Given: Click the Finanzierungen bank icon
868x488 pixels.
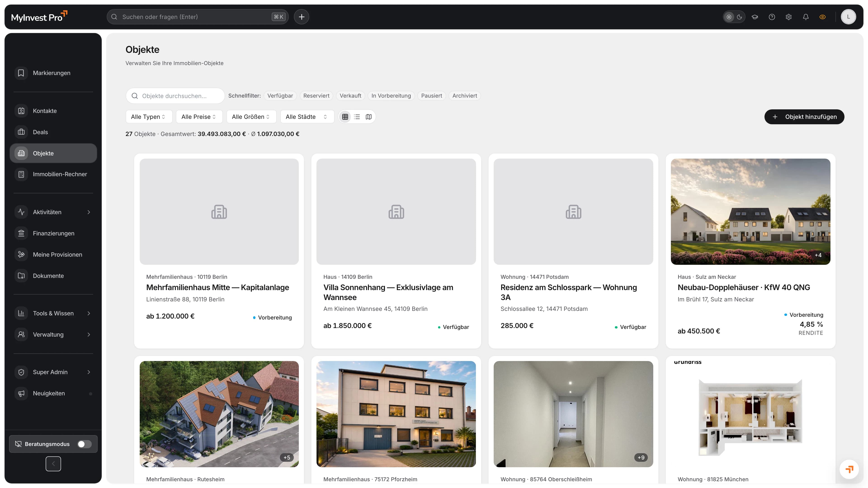Looking at the screenshot, I should pos(21,233).
